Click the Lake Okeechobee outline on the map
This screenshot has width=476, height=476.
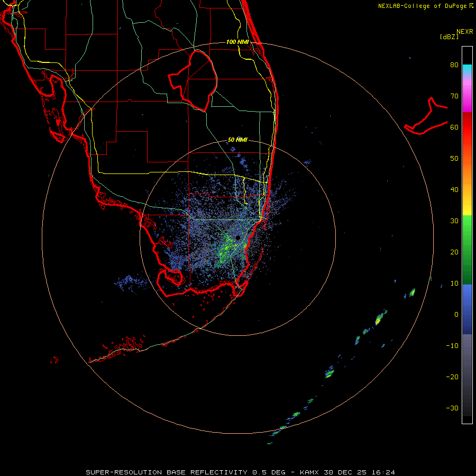tap(193, 80)
